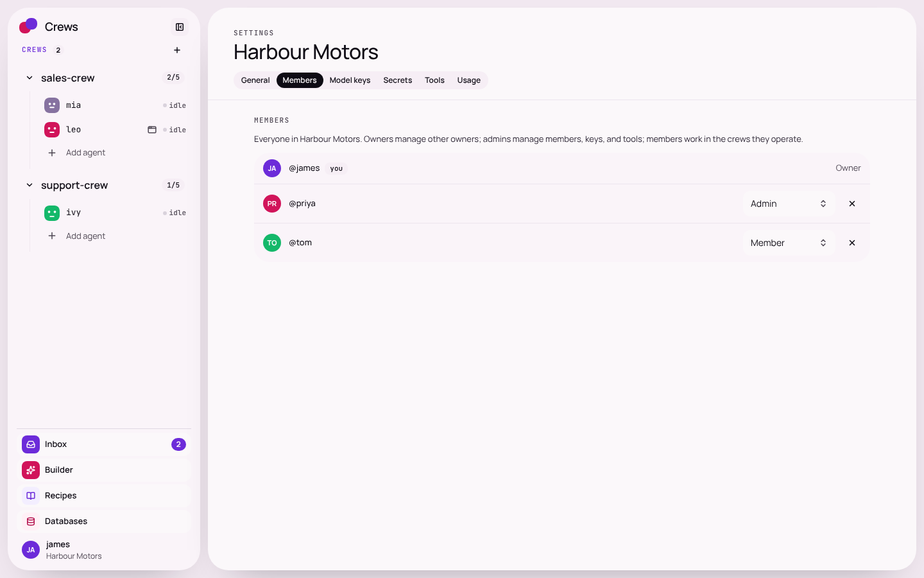Switch to the General tab
The width and height of the screenshot is (924, 578).
coord(255,80)
